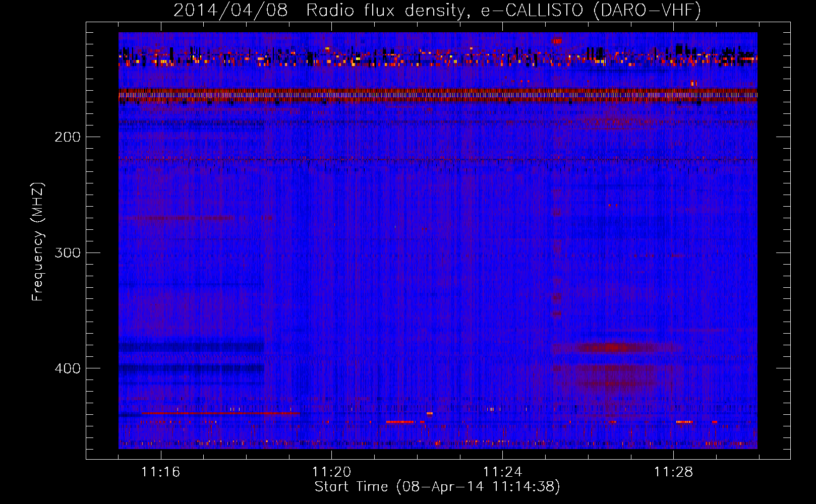816x504 pixels.
Task: Click the '11:24' time tick label
Action: coord(503,472)
